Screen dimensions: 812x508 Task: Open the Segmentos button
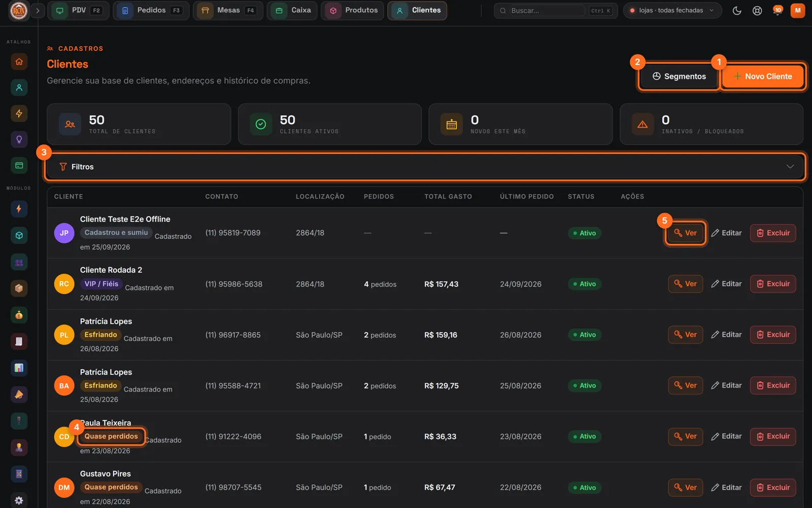(x=679, y=76)
